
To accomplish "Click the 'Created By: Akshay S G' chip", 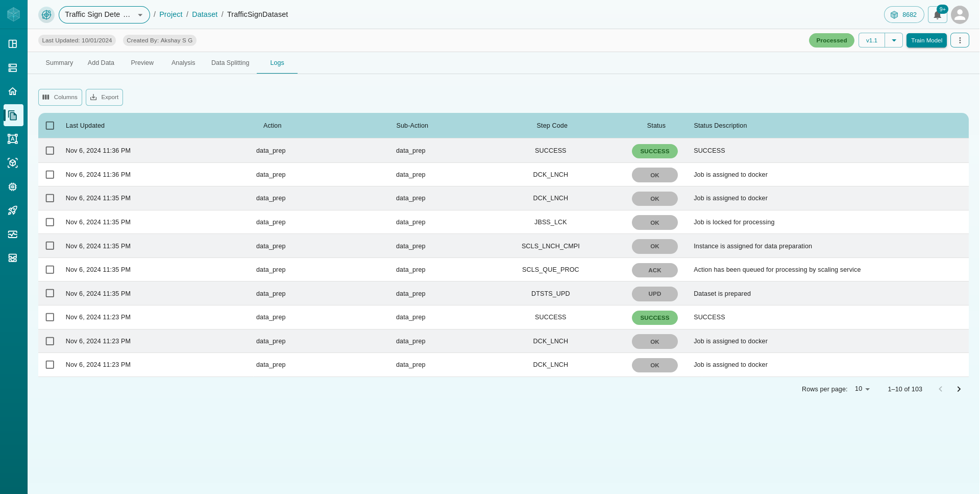I will click(x=160, y=40).
